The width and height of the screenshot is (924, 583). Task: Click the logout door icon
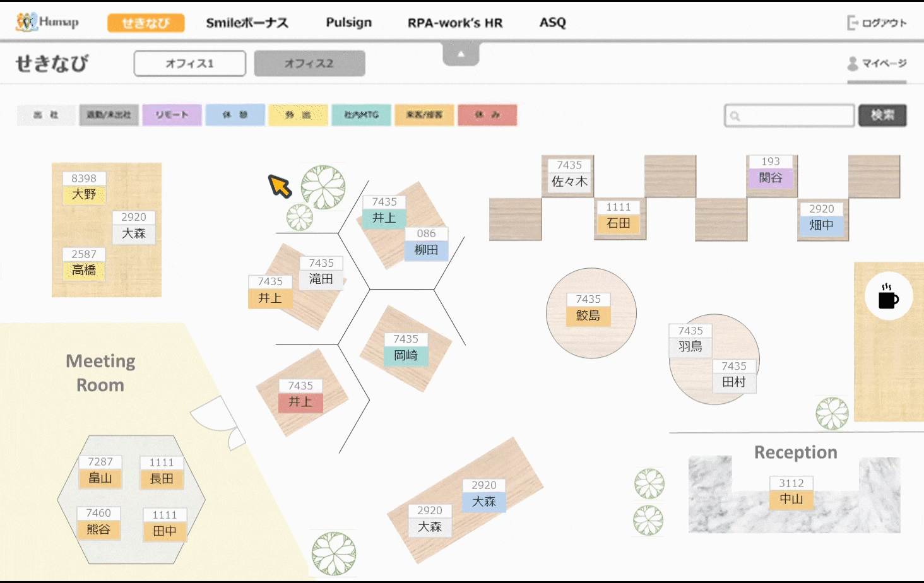tap(852, 23)
